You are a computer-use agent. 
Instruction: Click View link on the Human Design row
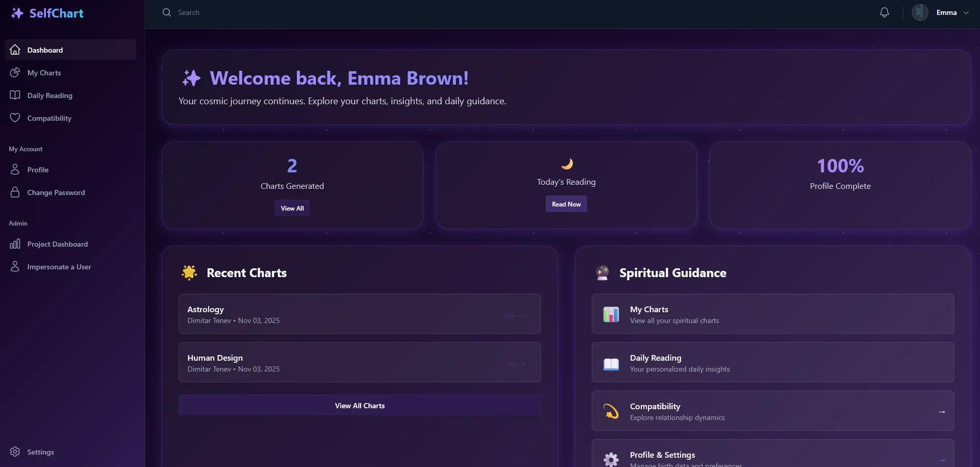(x=515, y=363)
